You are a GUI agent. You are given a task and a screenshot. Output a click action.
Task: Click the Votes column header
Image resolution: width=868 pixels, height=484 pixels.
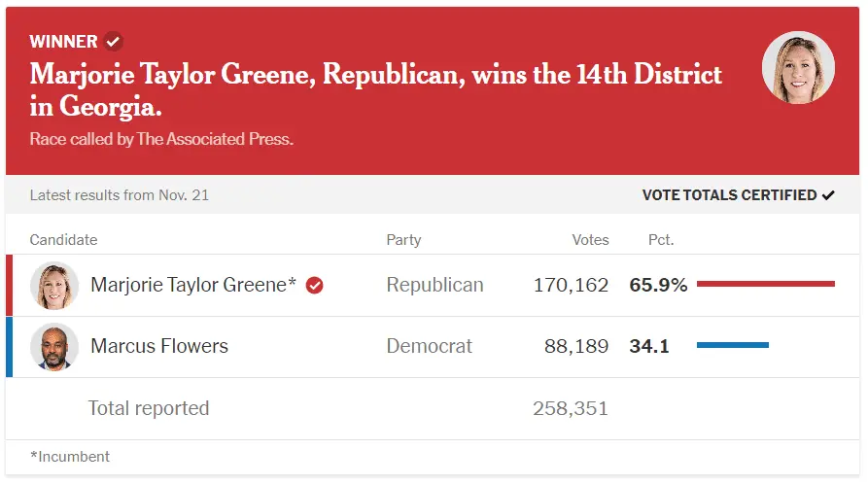pos(590,240)
